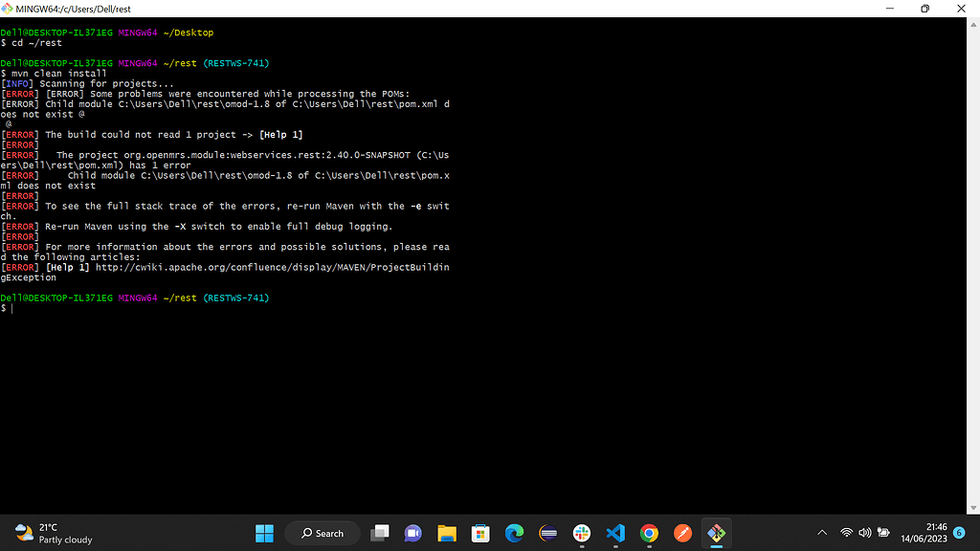Open the volume speaker control
Viewport: 980px width, 551px height.
point(865,533)
